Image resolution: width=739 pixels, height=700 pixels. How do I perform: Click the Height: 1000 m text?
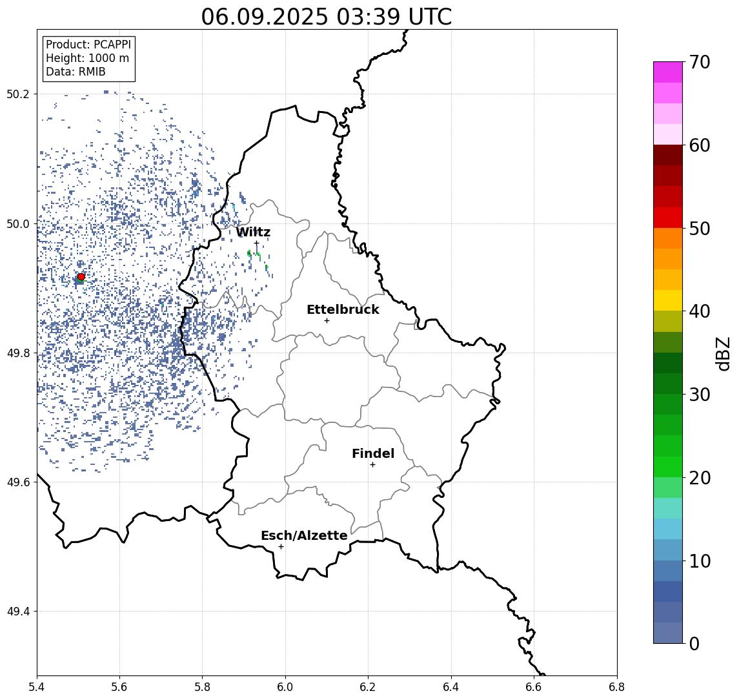(x=87, y=58)
